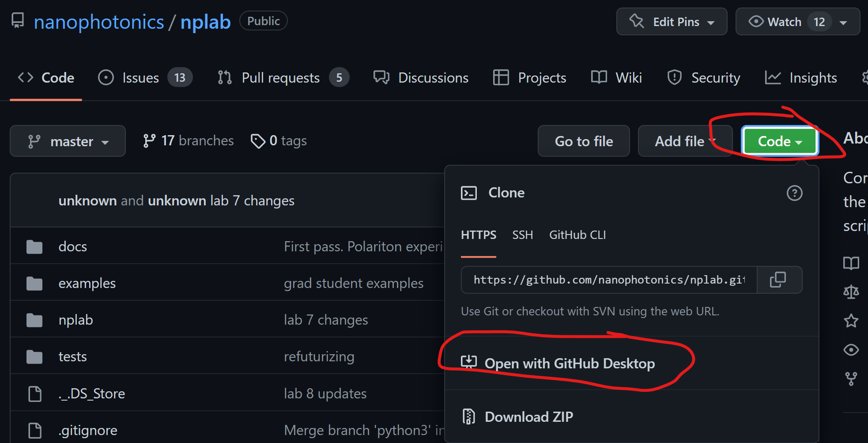The width and height of the screenshot is (868, 443).
Task: Click the fork icon in the right sidebar
Action: pyautogui.click(x=851, y=378)
